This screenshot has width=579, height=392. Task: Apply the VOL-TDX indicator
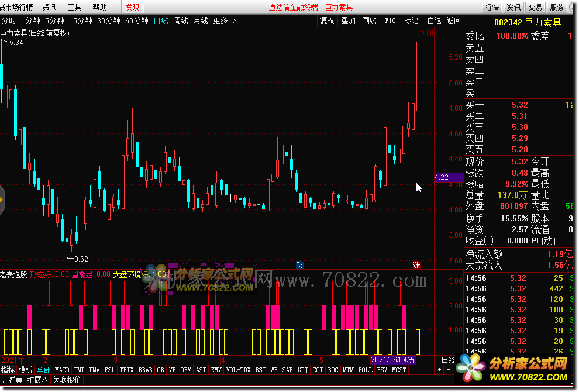click(x=238, y=370)
